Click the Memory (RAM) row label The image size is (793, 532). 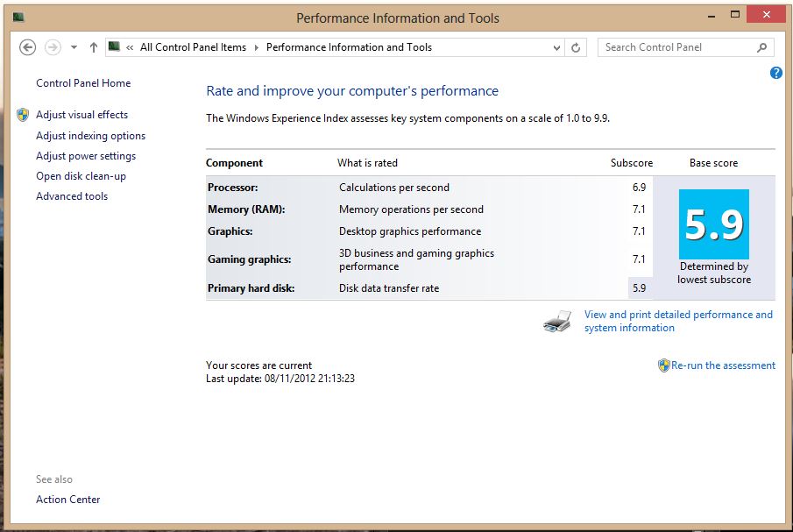tap(246, 209)
